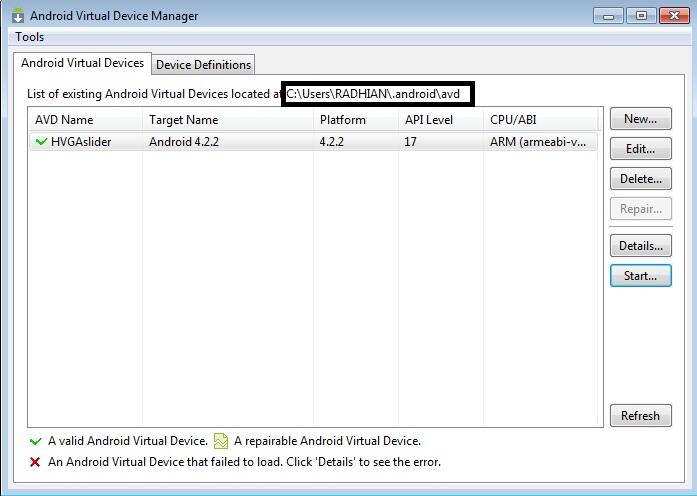The width and height of the screenshot is (697, 496).
Task: Open the Tools menu
Action: [30, 37]
